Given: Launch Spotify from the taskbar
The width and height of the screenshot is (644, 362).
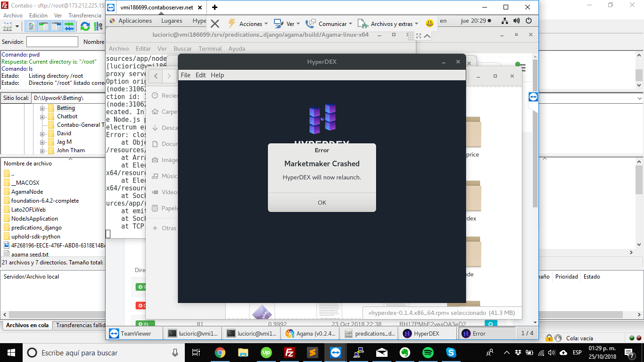Looking at the screenshot, I should click(x=428, y=353).
